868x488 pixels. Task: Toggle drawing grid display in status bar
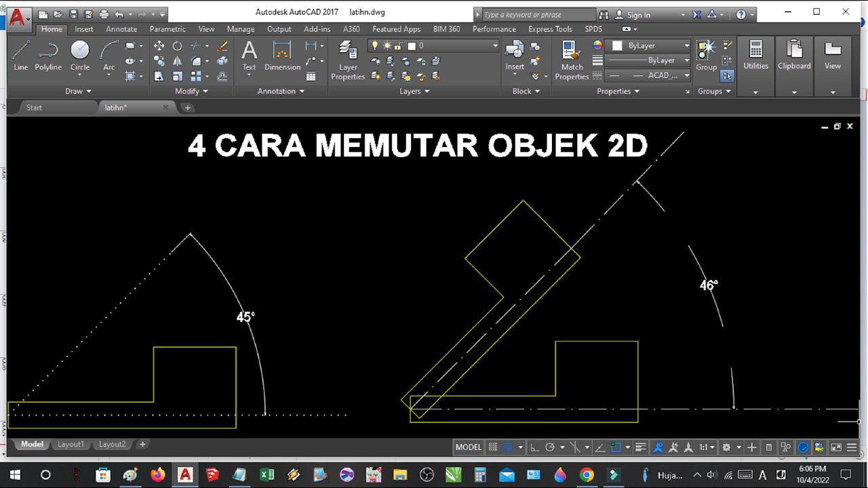coord(493,447)
